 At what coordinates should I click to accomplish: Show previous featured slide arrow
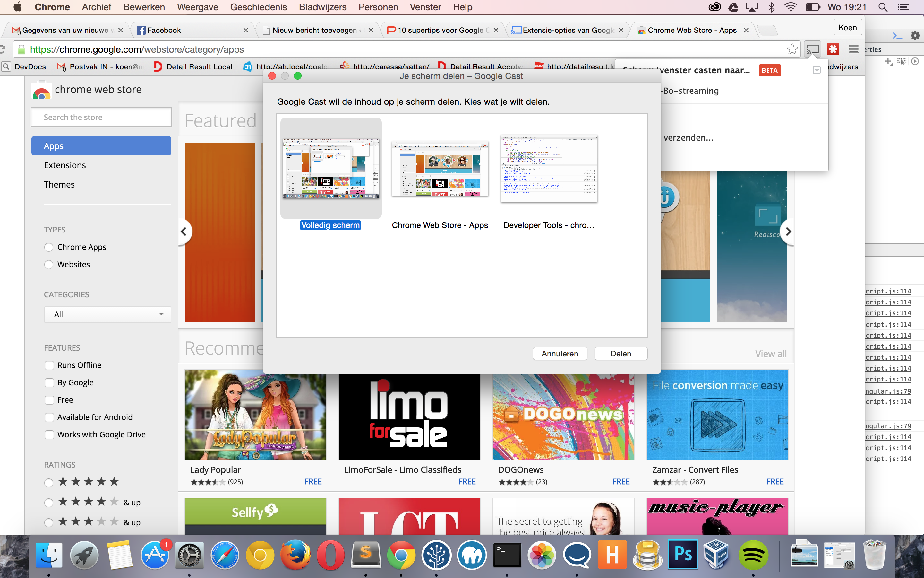coord(184,231)
